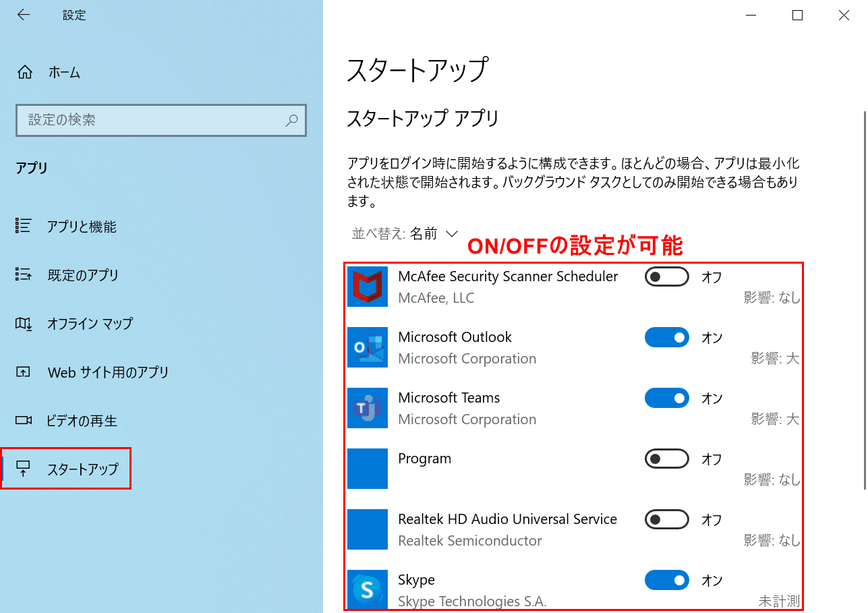
Task: Click the 未計測 impact label for Skype
Action: click(x=780, y=601)
